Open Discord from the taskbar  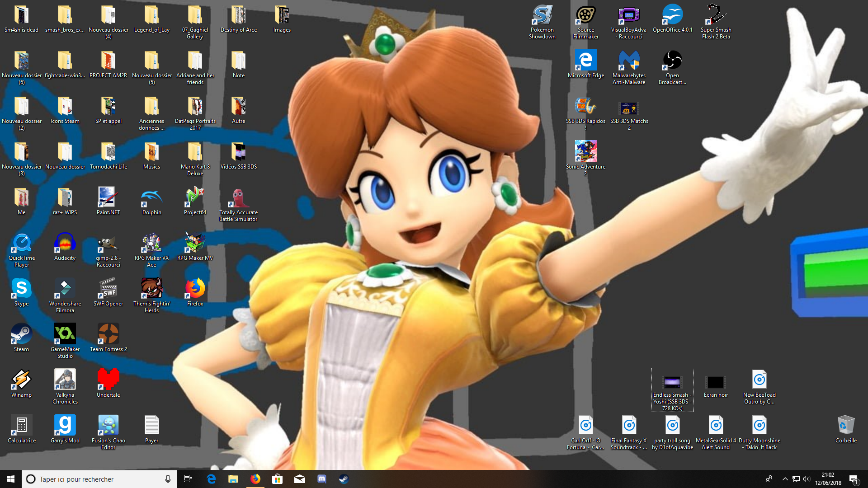click(x=321, y=479)
